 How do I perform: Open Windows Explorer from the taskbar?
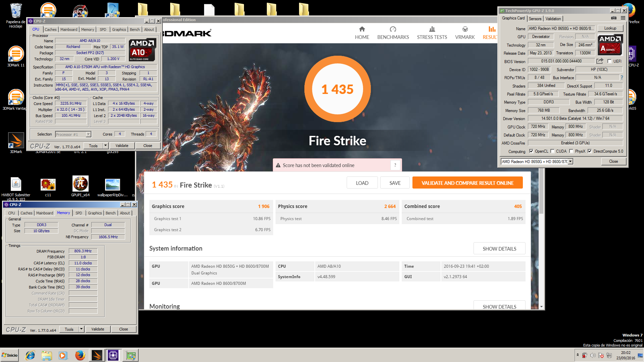point(47,355)
